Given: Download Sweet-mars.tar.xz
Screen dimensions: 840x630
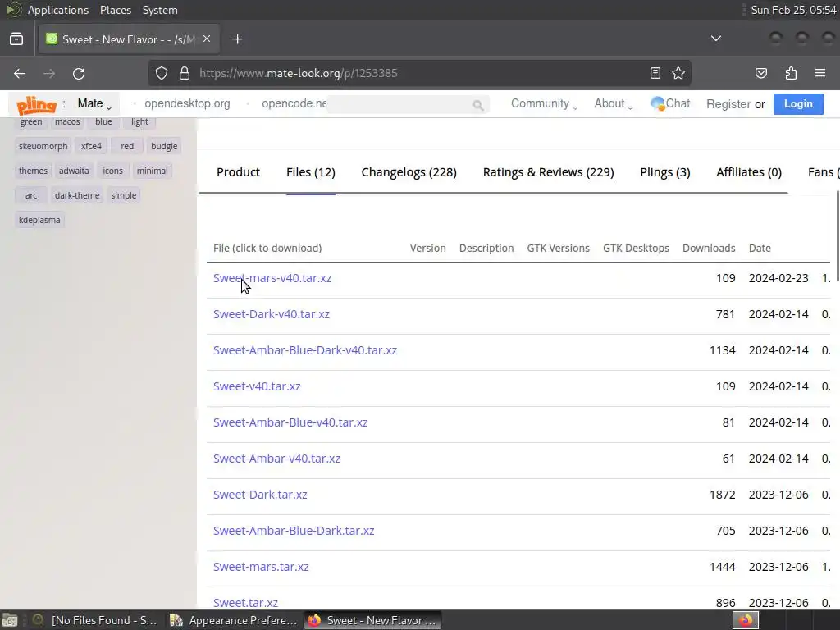Looking at the screenshot, I should click(x=261, y=567).
